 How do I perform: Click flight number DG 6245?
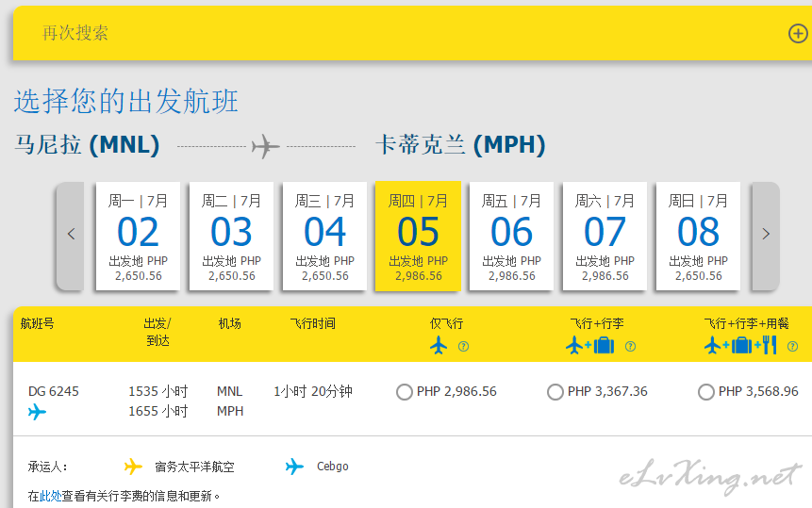(54, 391)
